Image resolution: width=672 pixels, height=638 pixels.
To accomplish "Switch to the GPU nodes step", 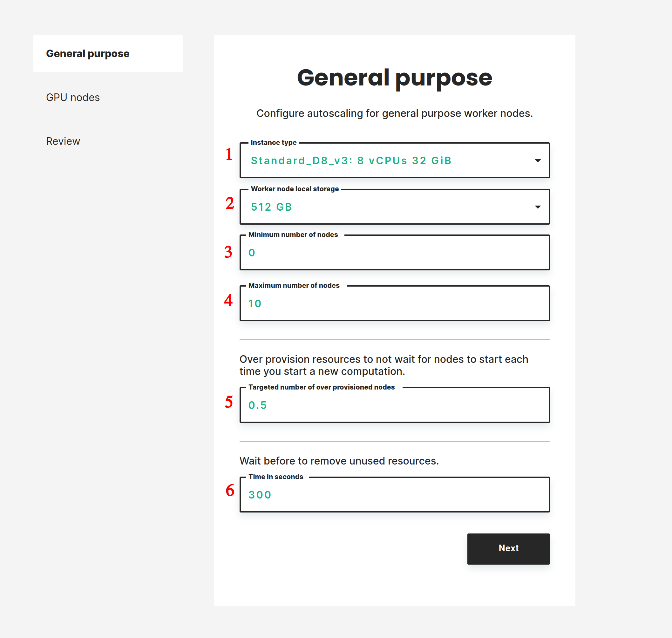I will tap(73, 98).
